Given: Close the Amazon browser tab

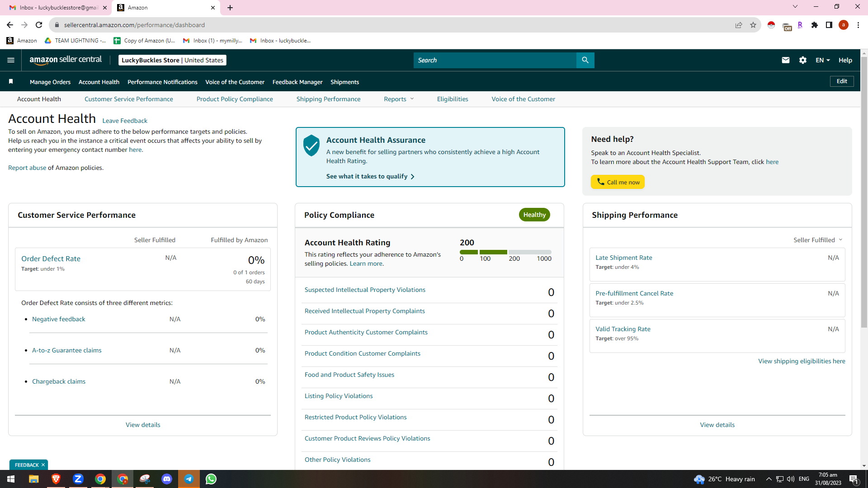Looking at the screenshot, I should coord(213,8).
